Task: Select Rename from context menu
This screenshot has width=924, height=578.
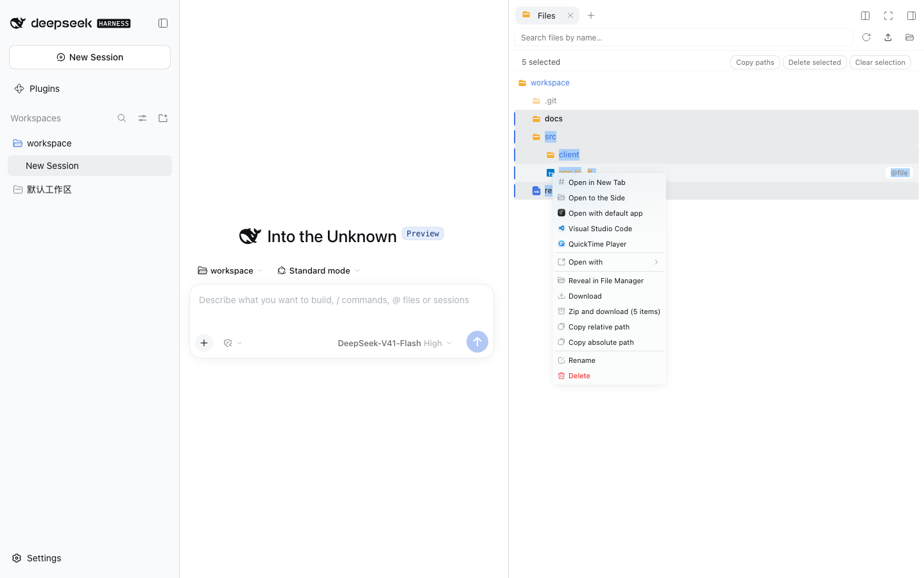Action: pos(609,360)
